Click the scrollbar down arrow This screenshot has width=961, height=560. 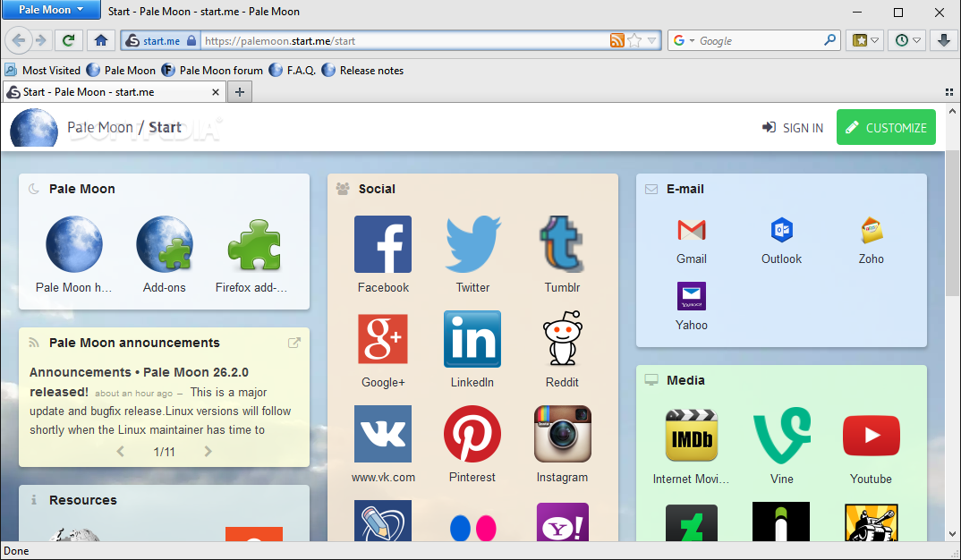952,534
